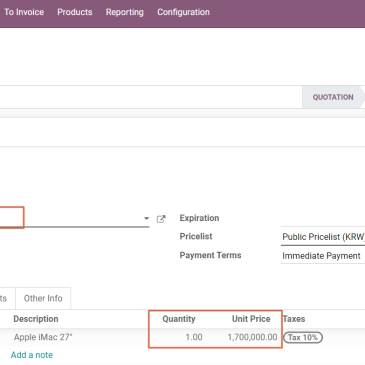Viewport: 365px width, 365px height.
Task: Open the Reporting menu
Action: tap(125, 12)
